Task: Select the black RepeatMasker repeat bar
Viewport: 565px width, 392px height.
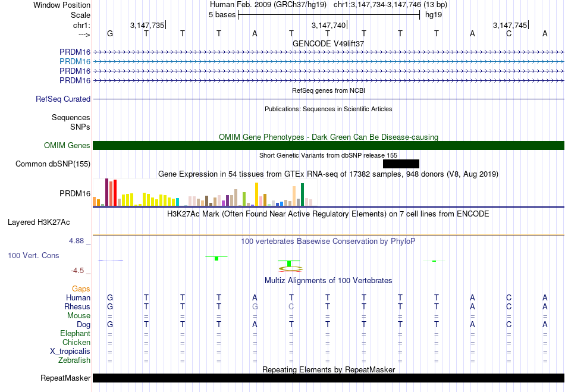Action: tap(328, 378)
